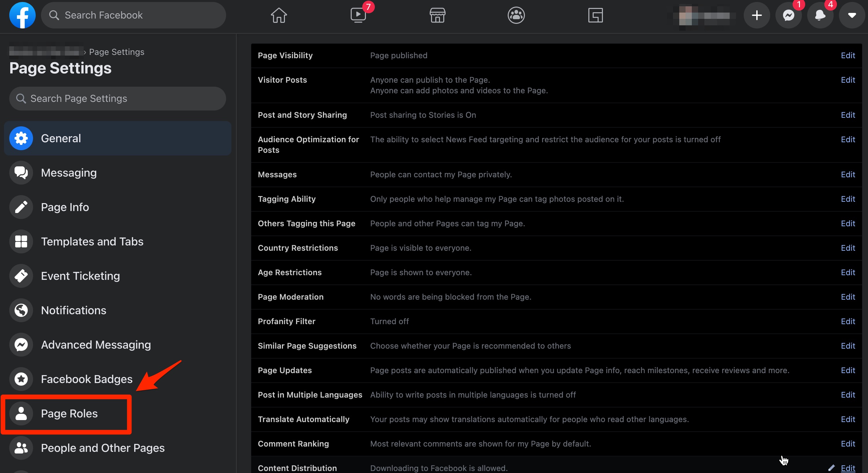Edit the Country Restrictions setting
868x473 pixels.
tap(848, 248)
